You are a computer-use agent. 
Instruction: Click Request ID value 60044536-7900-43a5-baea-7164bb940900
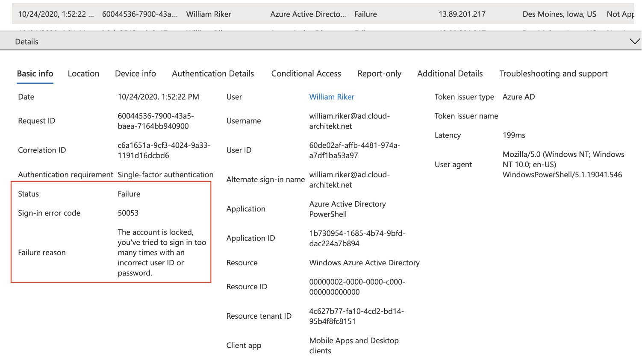coord(156,121)
